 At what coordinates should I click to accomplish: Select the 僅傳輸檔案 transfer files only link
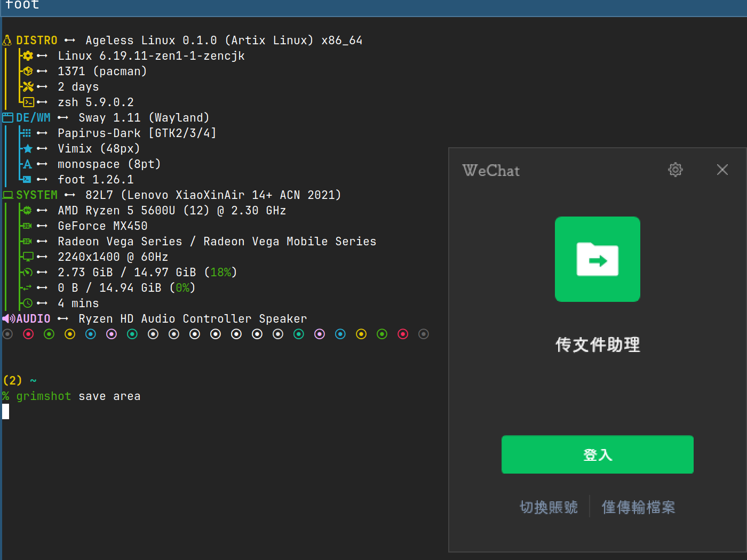point(638,507)
